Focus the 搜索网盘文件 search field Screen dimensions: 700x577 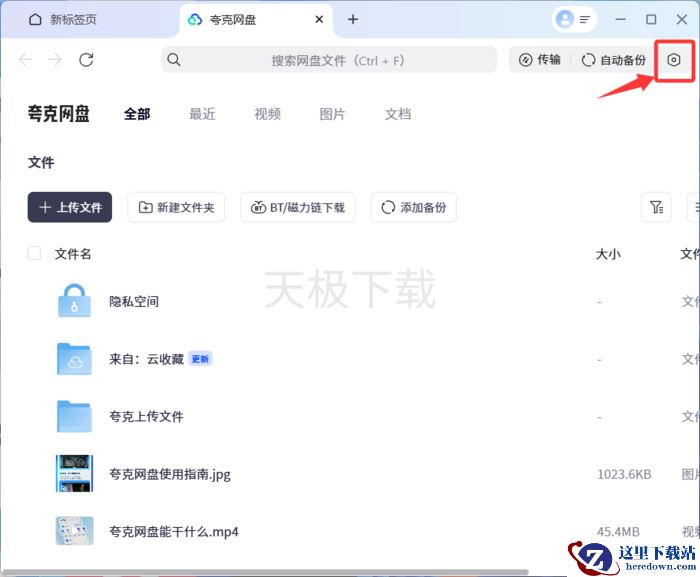pyautogui.click(x=329, y=59)
